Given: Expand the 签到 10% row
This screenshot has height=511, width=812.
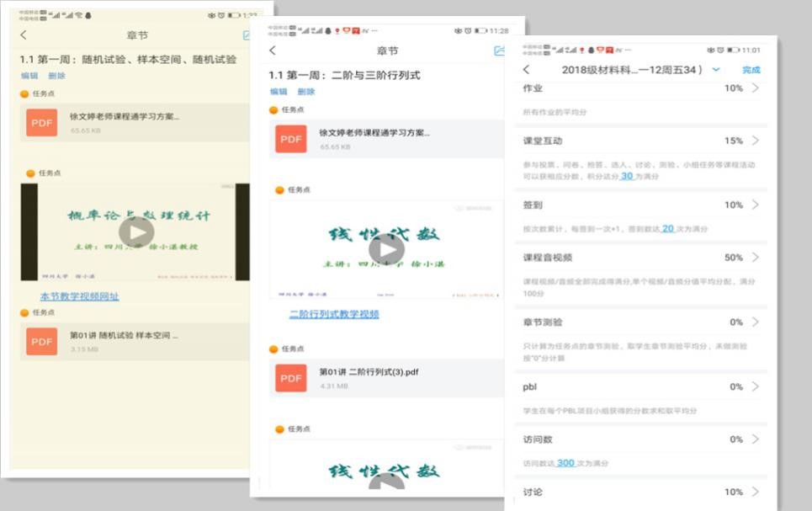Looking at the screenshot, I should 755,205.
